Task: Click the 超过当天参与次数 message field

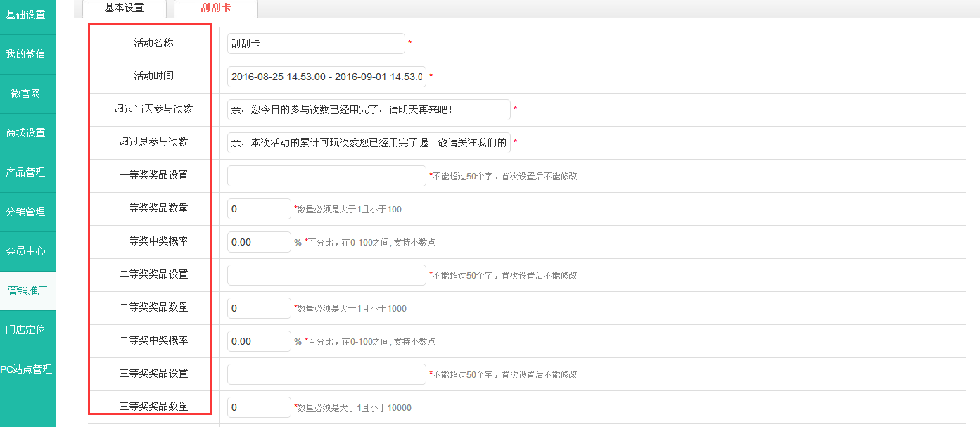Action: (x=368, y=110)
